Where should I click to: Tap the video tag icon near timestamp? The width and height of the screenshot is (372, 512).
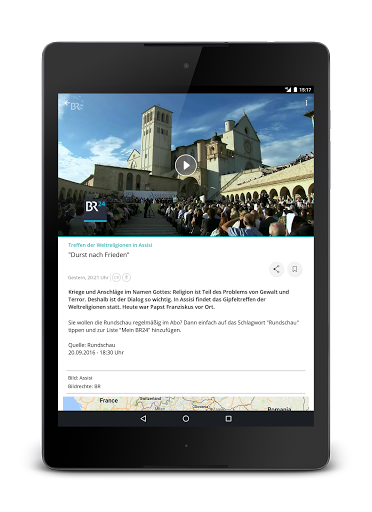click(116, 277)
